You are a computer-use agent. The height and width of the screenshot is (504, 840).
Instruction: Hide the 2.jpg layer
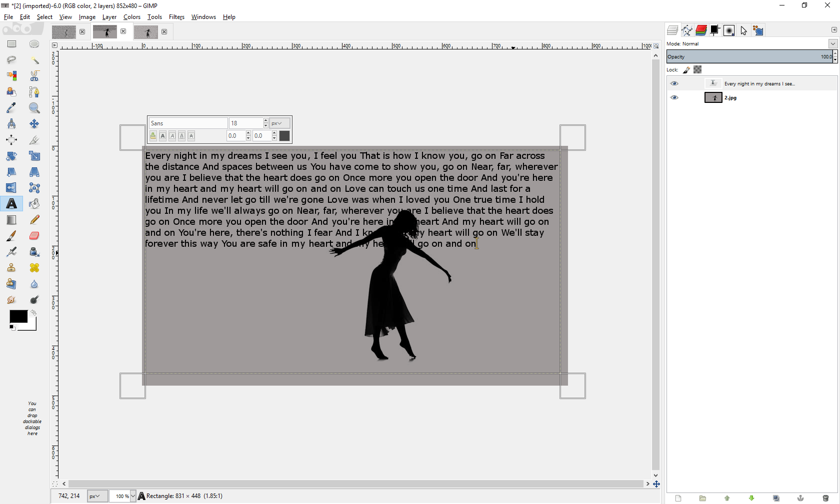click(x=674, y=97)
